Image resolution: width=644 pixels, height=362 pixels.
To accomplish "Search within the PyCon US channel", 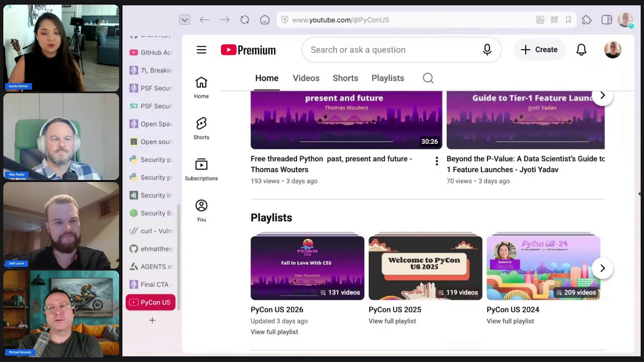I will [x=428, y=78].
